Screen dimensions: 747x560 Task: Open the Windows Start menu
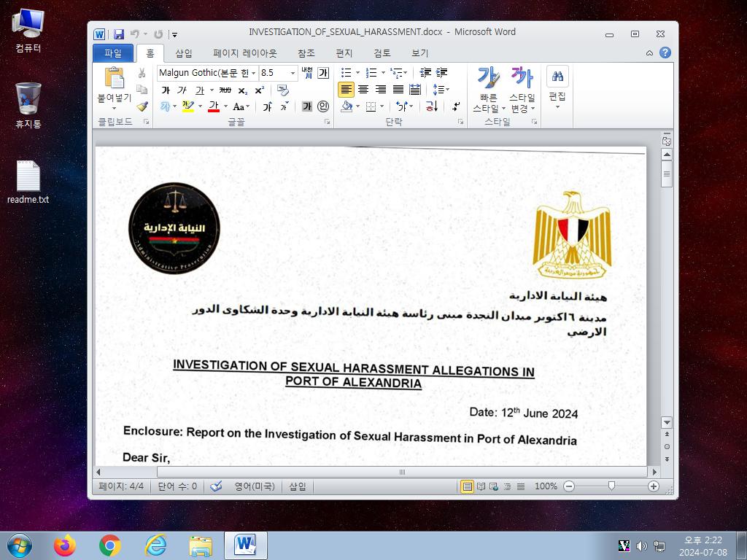[x=20, y=545]
